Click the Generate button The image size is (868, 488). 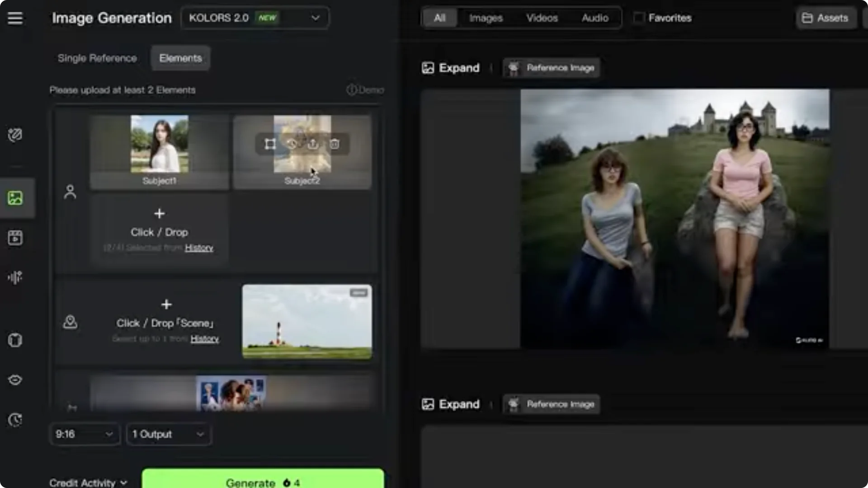click(262, 482)
